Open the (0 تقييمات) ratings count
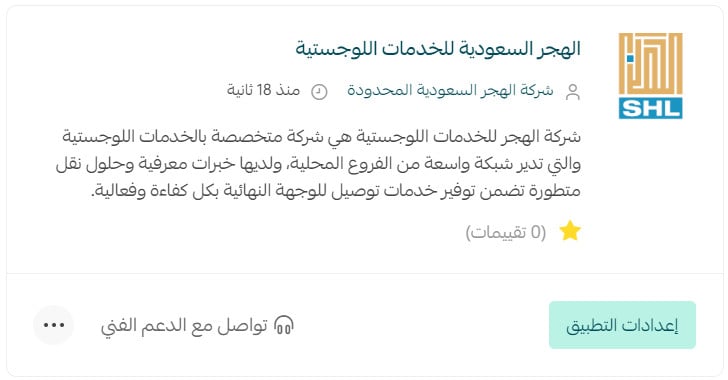 506,232
